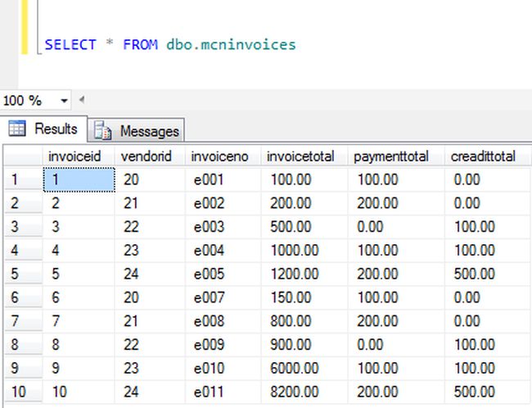
Task: Open the 100 % zoom dropdown
Action: [64, 101]
